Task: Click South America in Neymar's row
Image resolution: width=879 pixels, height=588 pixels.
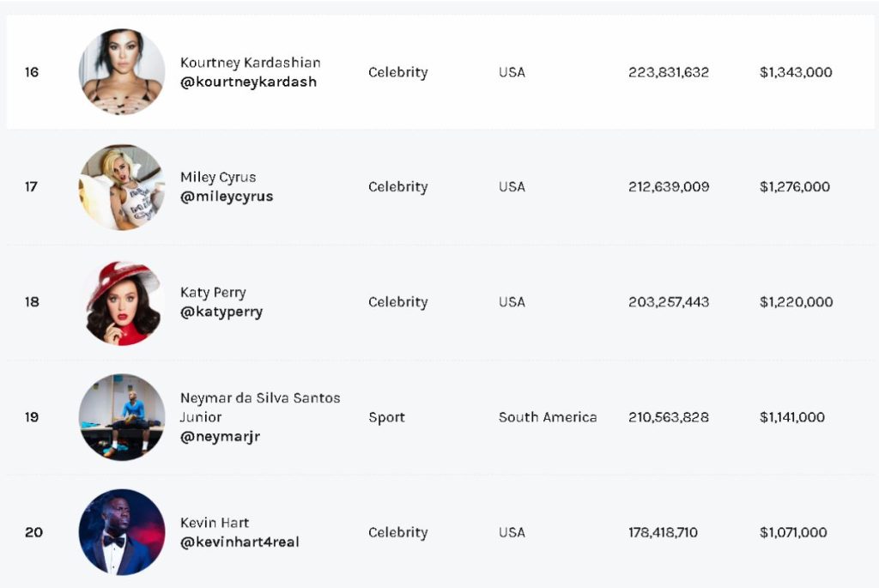Action: tap(548, 417)
